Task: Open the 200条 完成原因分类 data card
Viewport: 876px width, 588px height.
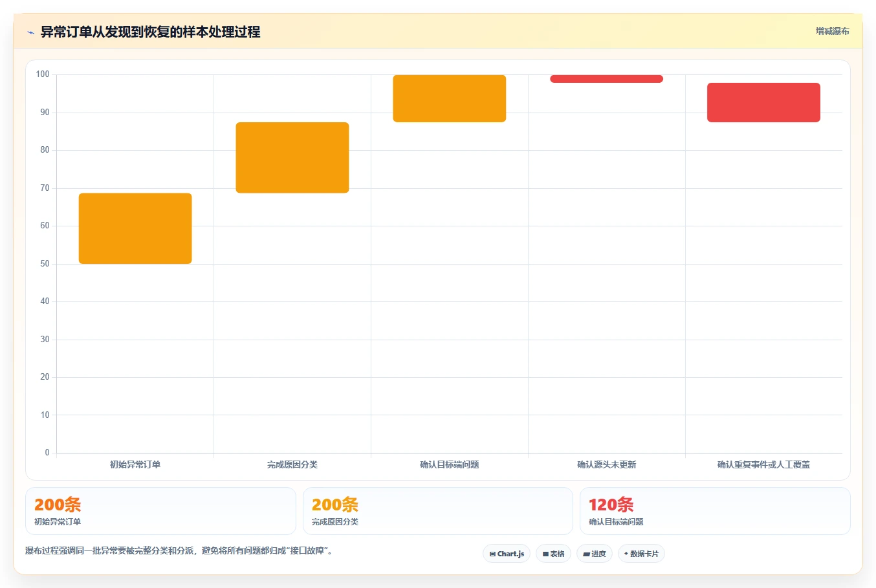Action: 438,511
